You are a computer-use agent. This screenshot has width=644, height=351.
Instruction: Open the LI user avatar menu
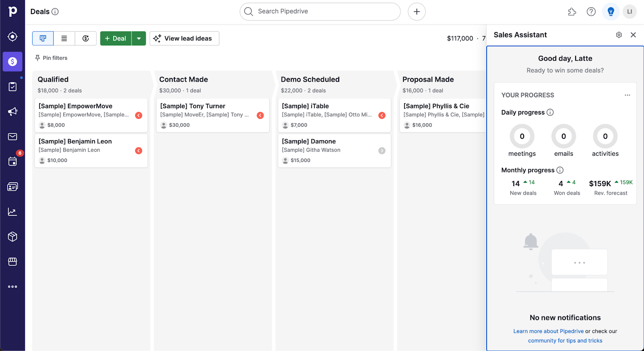click(630, 12)
